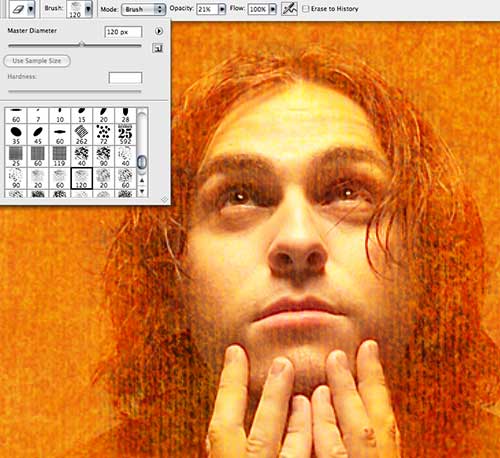This screenshot has height=458, width=500.
Task: Click the Master Diameter slider track
Action: 75,45
